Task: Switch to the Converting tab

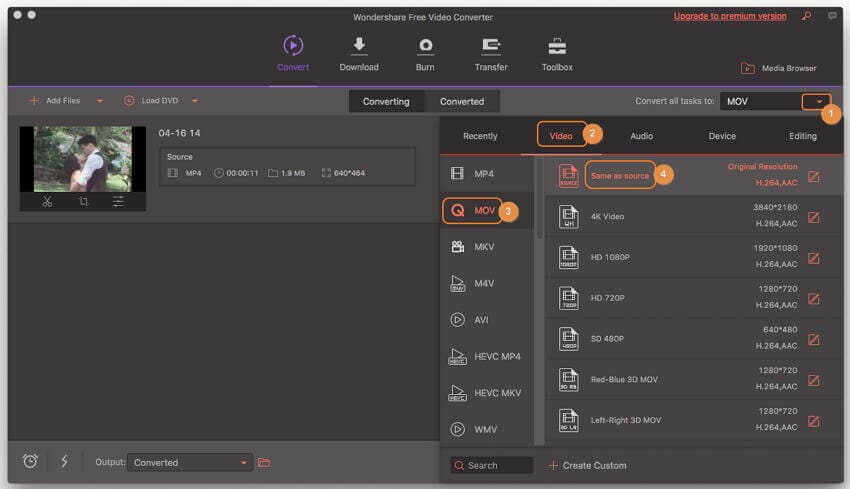Action: [x=386, y=101]
